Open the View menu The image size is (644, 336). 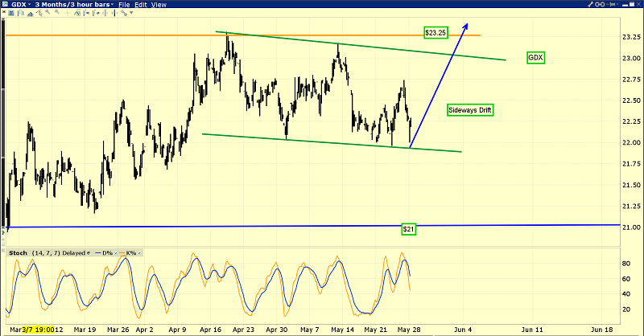(x=159, y=5)
